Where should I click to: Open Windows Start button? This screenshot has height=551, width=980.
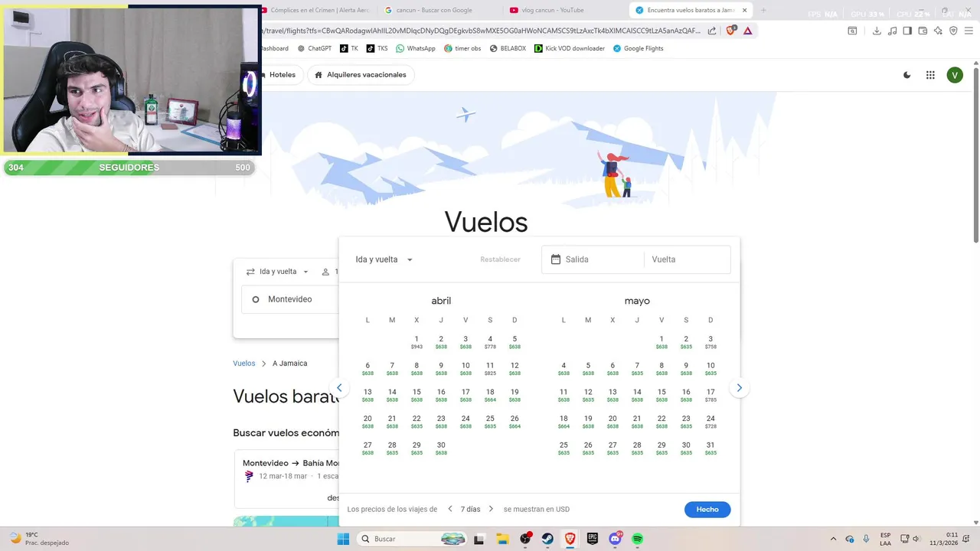(343, 539)
